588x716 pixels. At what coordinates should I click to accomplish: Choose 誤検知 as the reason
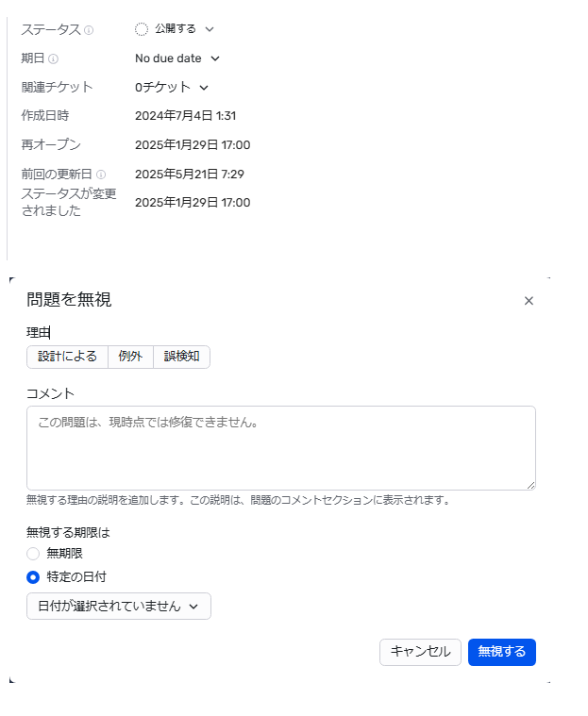pos(181,357)
